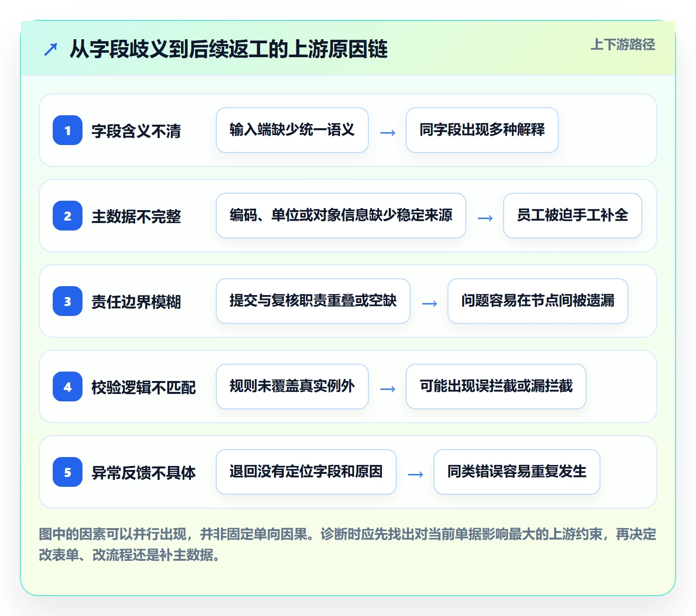The width and height of the screenshot is (696, 616).
Task: Click the arrow before 问题容易在节点间被遗漏
Action: click(x=430, y=304)
